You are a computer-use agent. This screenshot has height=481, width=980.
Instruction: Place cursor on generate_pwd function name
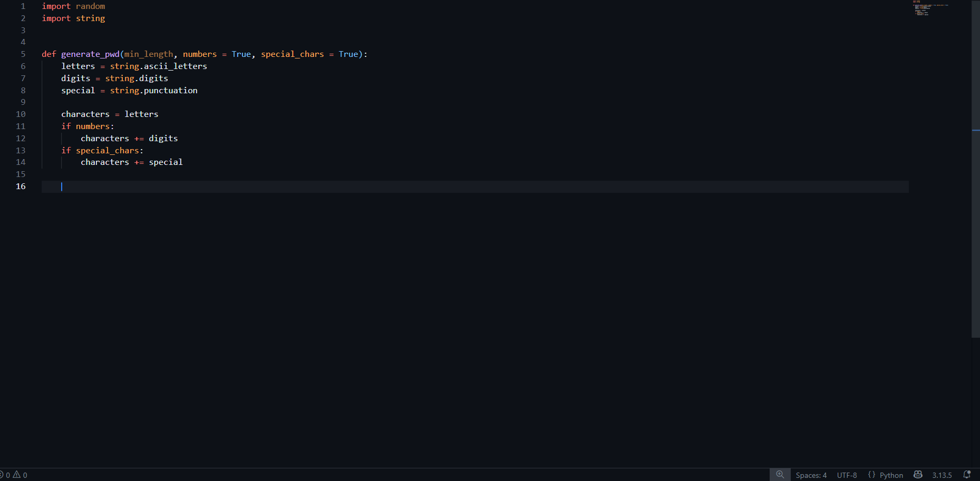(x=90, y=54)
